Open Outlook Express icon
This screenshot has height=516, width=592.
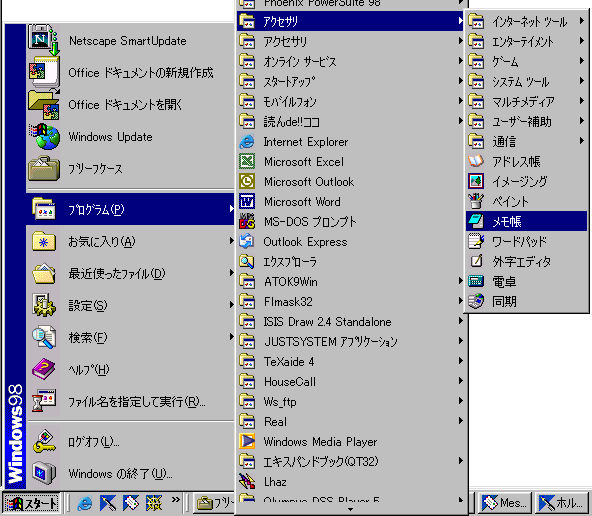click(247, 242)
